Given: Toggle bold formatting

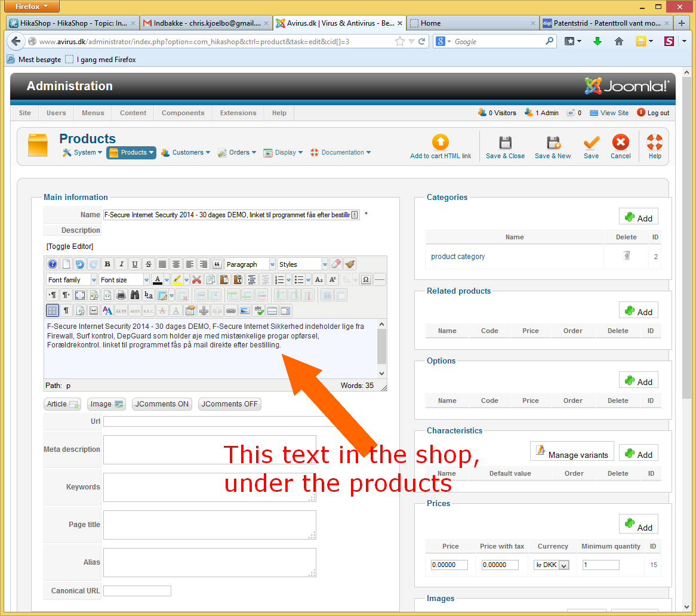Looking at the screenshot, I should 107,264.
